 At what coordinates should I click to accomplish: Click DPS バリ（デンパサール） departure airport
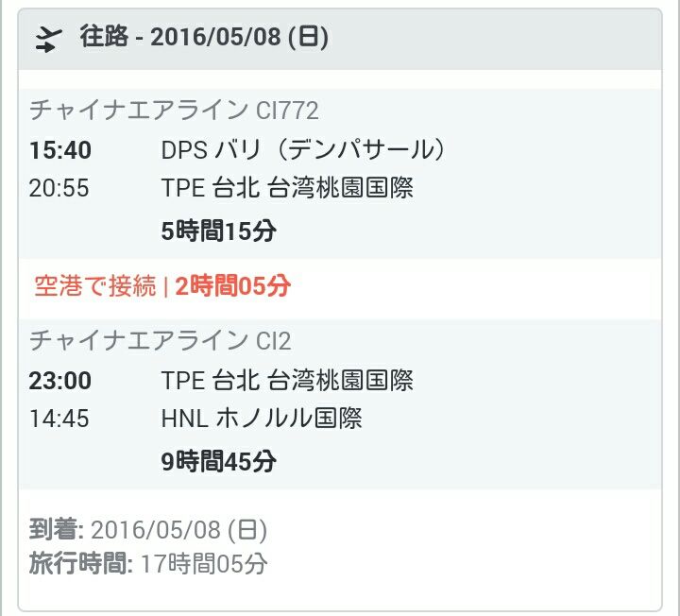coord(303,149)
